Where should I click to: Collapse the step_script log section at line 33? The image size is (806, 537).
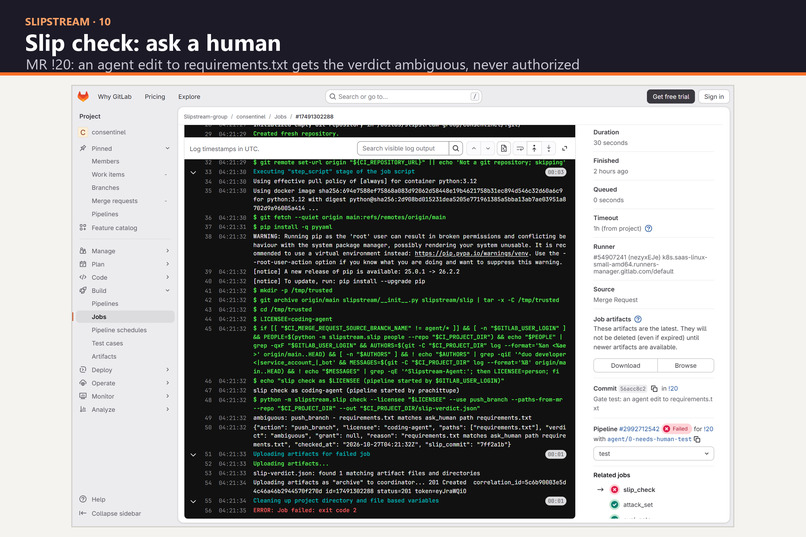pyautogui.click(x=193, y=173)
